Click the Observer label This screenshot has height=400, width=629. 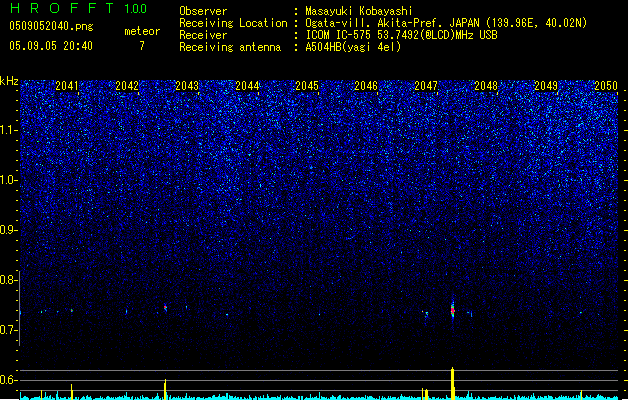(x=203, y=11)
